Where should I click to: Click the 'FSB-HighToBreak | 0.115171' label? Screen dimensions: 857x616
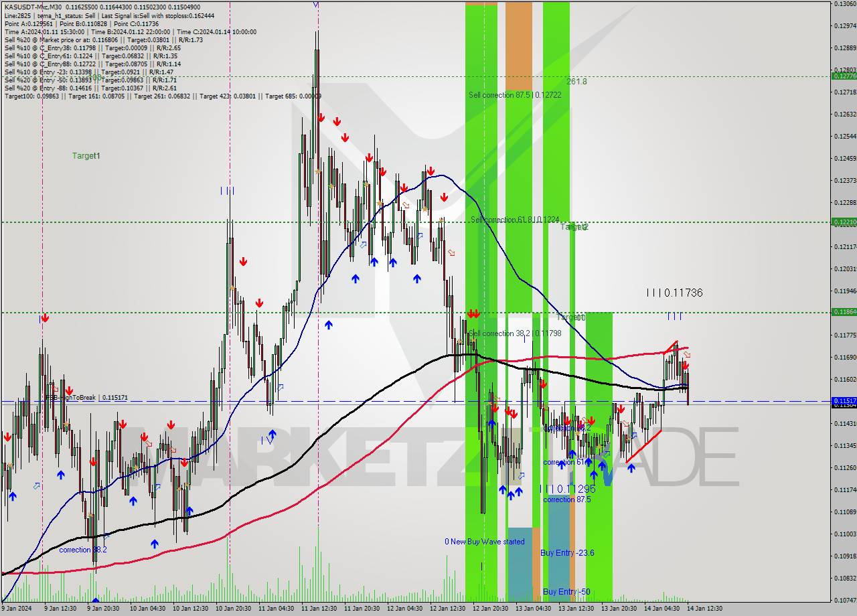tap(86, 398)
